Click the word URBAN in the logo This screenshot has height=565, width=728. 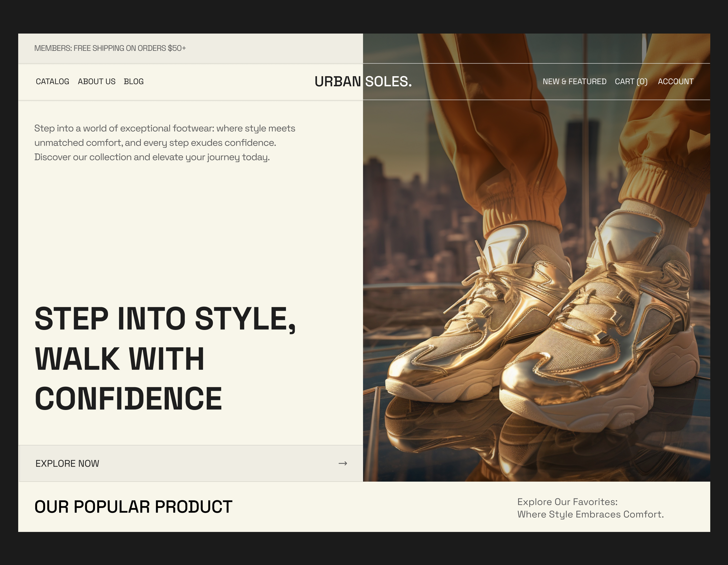coord(338,81)
